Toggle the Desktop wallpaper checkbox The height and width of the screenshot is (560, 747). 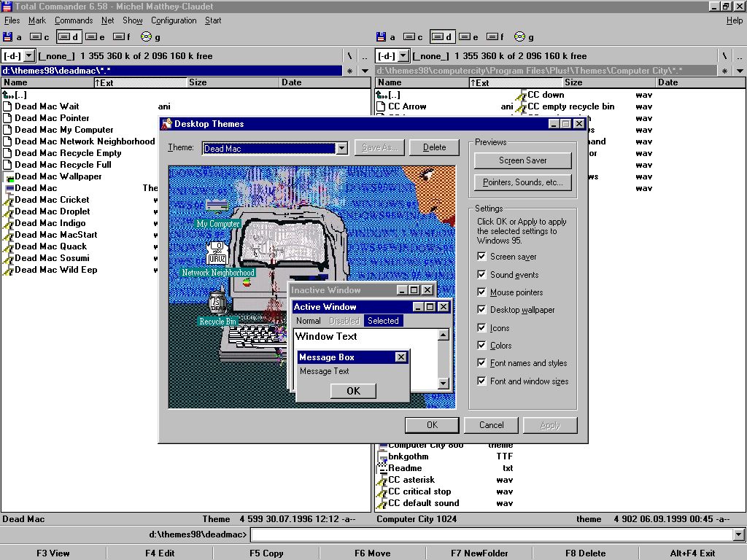click(x=481, y=310)
